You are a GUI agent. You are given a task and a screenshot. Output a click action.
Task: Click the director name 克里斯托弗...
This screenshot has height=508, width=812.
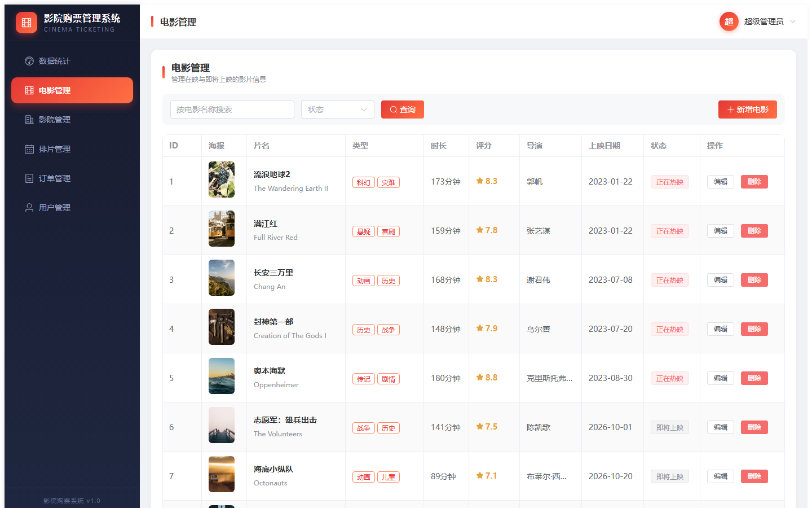(550, 378)
